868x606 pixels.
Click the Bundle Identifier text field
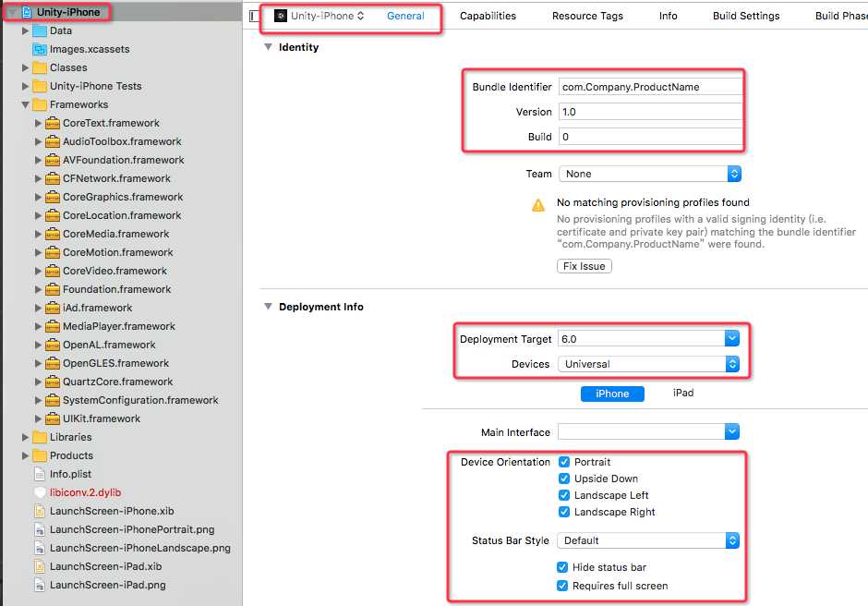tap(650, 87)
